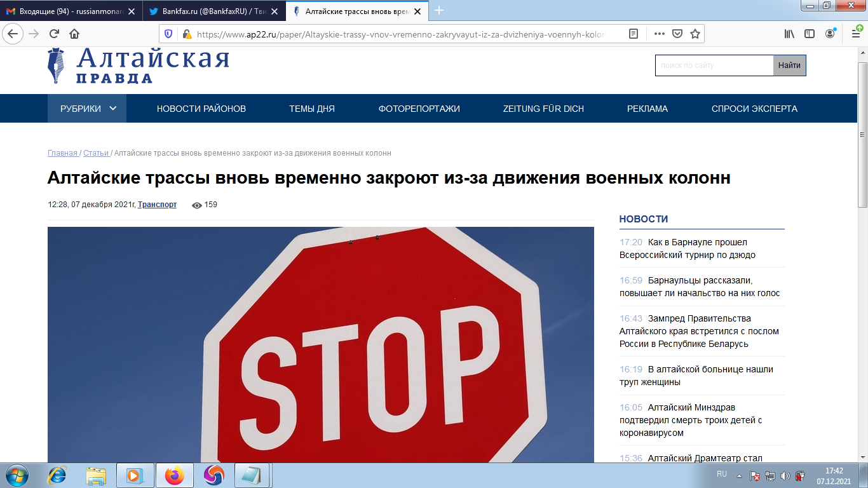The image size is (868, 488).
Task: Save the page to Pocket
Action: 675,34
